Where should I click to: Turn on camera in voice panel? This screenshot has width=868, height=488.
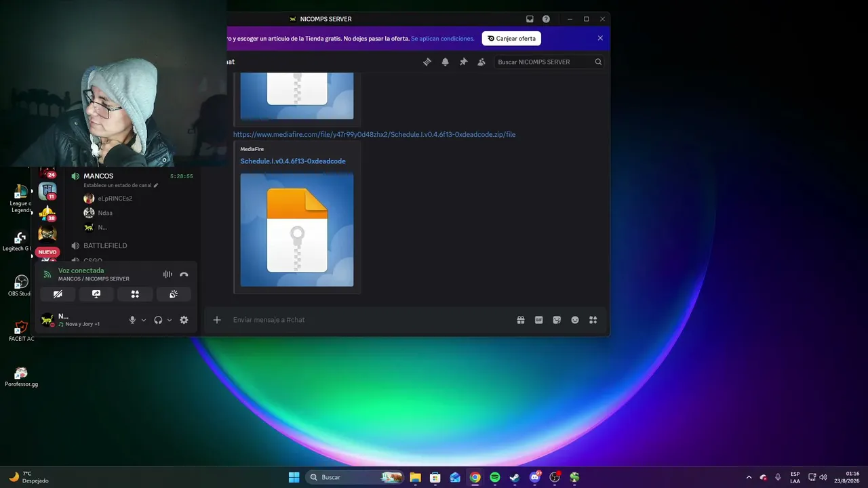tap(58, 294)
